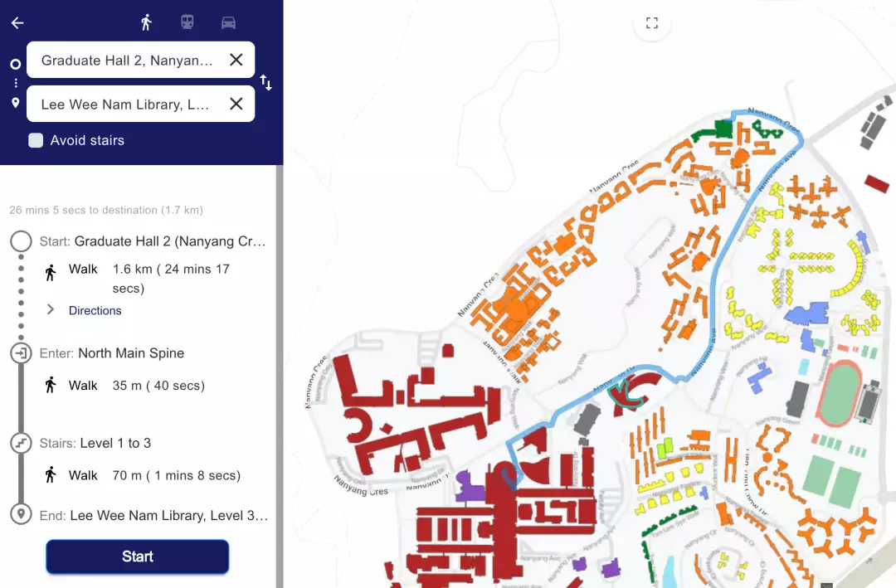896x588 pixels.
Task: Clear the Lee Wee Nam Library destination
Action: [x=236, y=104]
